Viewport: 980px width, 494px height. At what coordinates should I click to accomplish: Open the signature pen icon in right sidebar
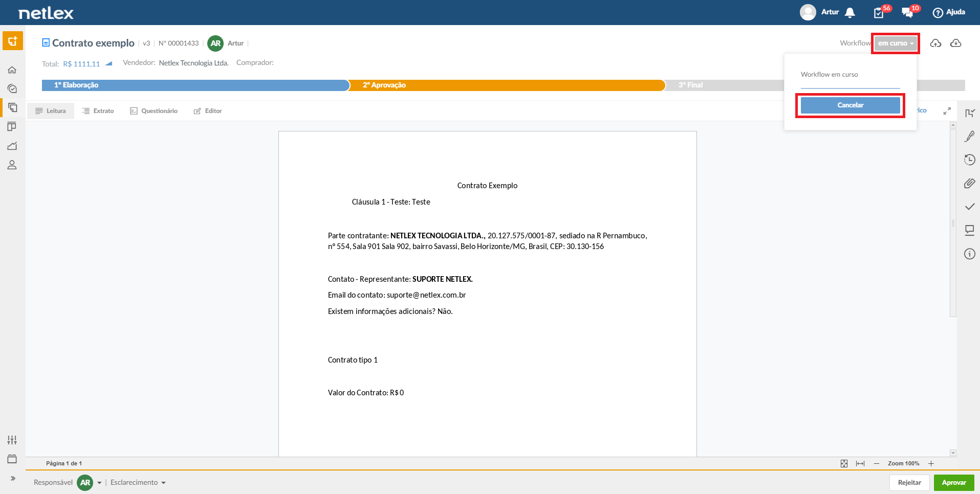(969, 136)
